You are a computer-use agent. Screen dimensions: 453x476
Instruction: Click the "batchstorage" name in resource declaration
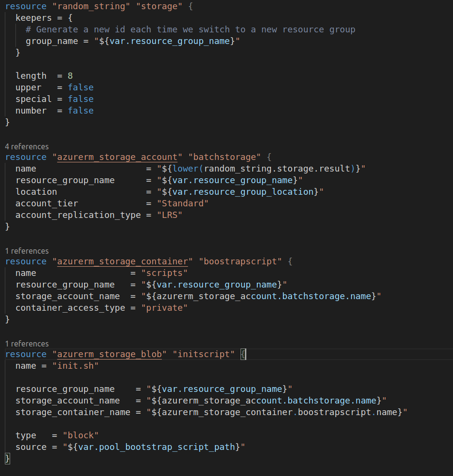coord(225,157)
